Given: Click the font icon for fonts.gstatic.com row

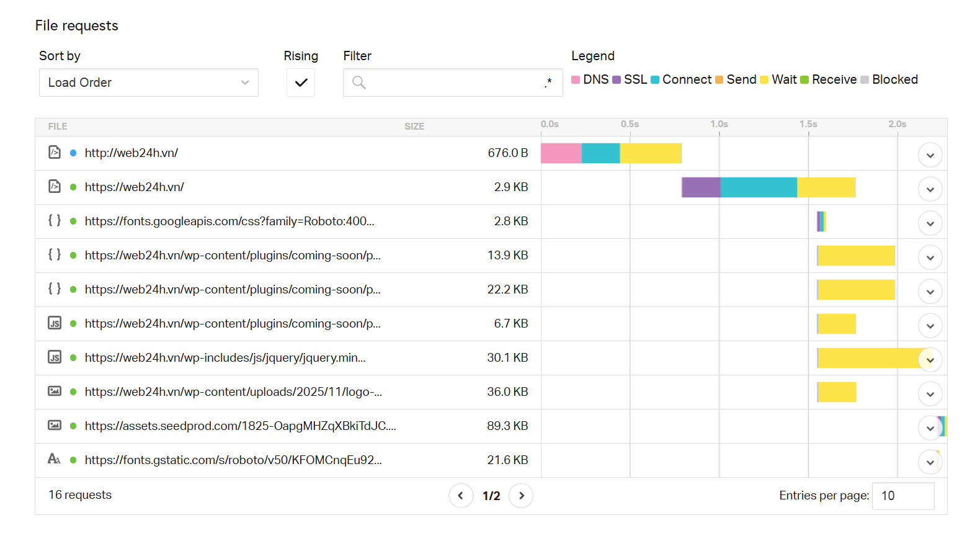Looking at the screenshot, I should click(54, 459).
